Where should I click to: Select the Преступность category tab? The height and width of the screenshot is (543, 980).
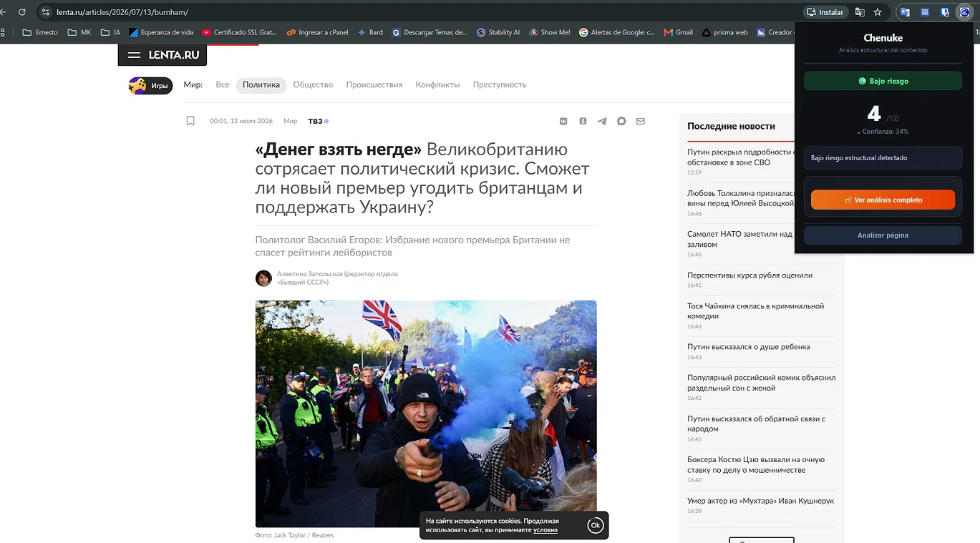[500, 84]
